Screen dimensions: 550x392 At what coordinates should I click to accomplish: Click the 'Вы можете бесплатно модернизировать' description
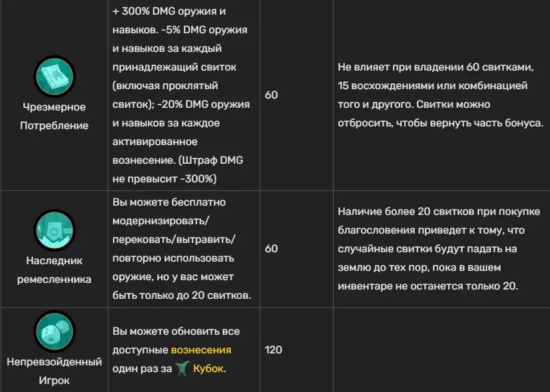[169, 211]
